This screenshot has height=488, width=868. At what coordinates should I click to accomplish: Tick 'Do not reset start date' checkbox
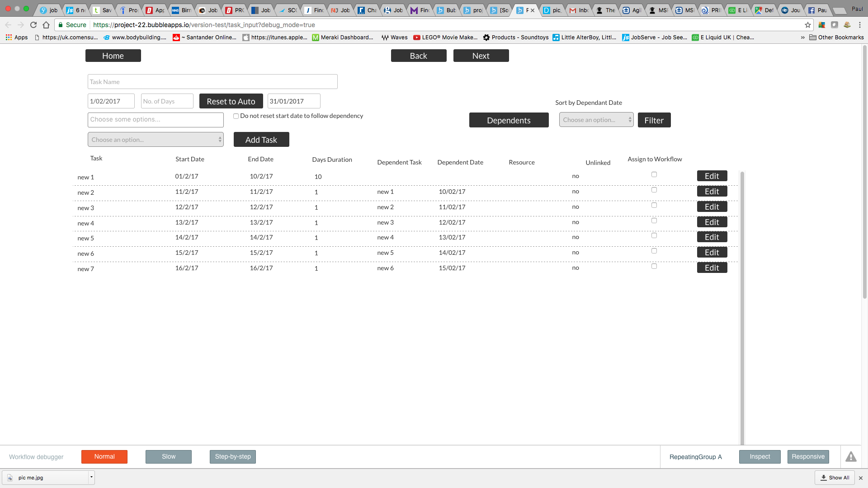pos(236,116)
